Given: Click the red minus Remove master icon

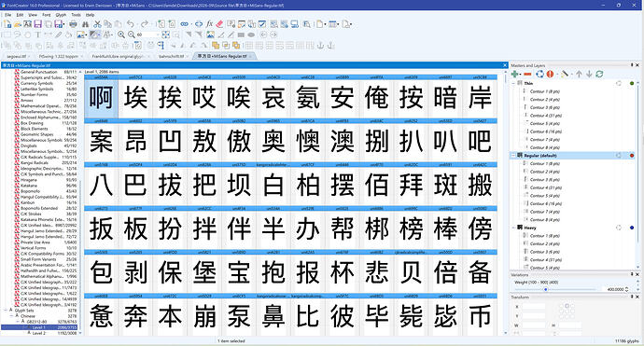Looking at the screenshot, I should (x=527, y=74).
